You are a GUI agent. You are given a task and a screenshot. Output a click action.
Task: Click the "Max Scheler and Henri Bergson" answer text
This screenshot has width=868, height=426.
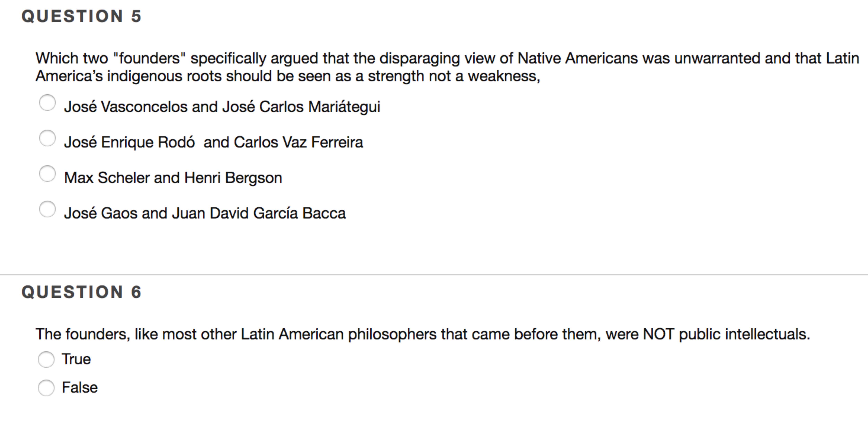(173, 178)
